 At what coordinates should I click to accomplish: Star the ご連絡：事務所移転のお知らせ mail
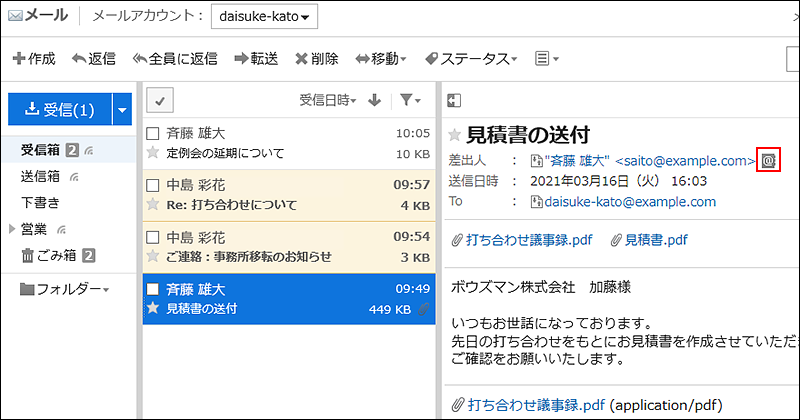click(153, 256)
